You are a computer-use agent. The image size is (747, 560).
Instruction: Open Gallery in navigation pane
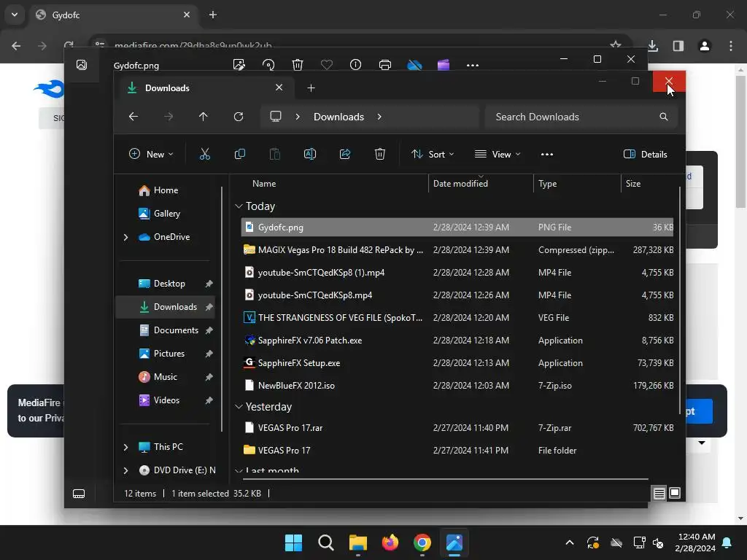pyautogui.click(x=166, y=214)
